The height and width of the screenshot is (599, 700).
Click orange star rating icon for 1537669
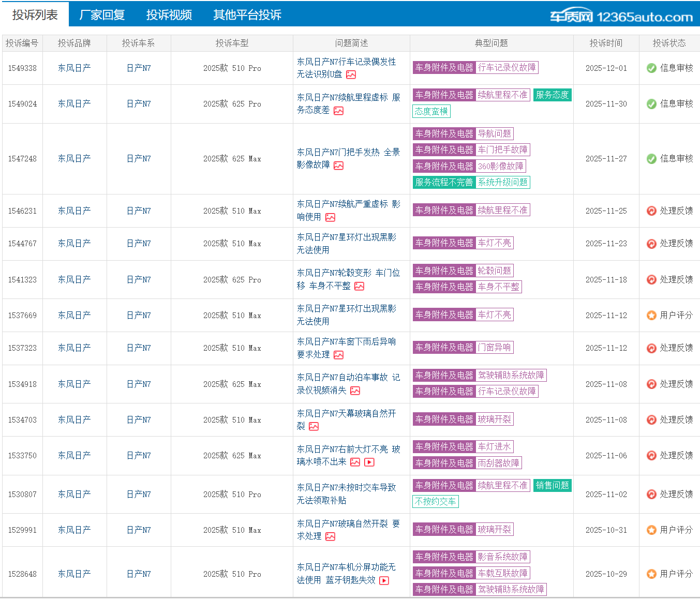tap(651, 316)
